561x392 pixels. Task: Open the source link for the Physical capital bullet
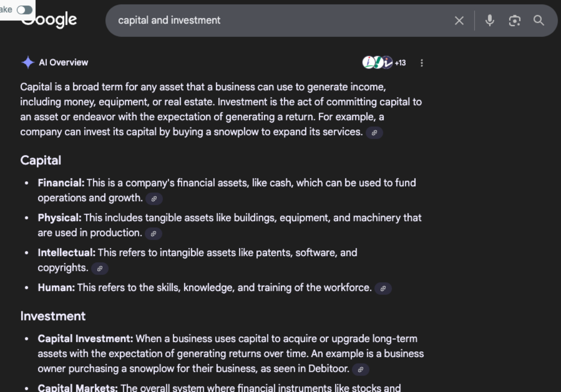pos(153,233)
